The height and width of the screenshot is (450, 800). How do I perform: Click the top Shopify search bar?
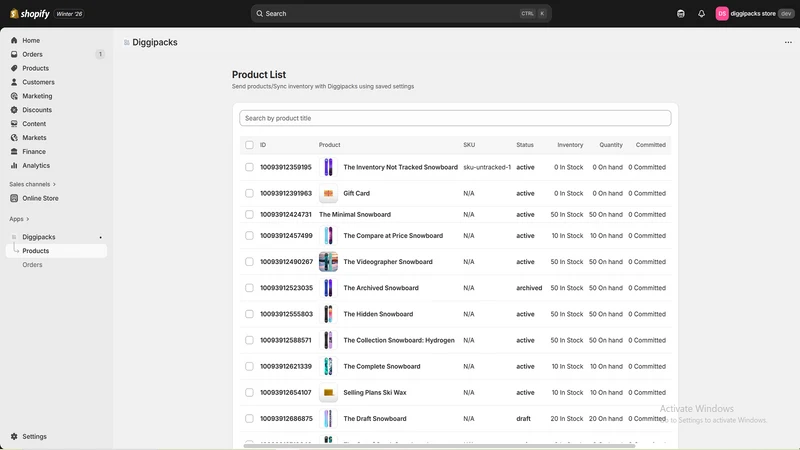click(x=401, y=14)
